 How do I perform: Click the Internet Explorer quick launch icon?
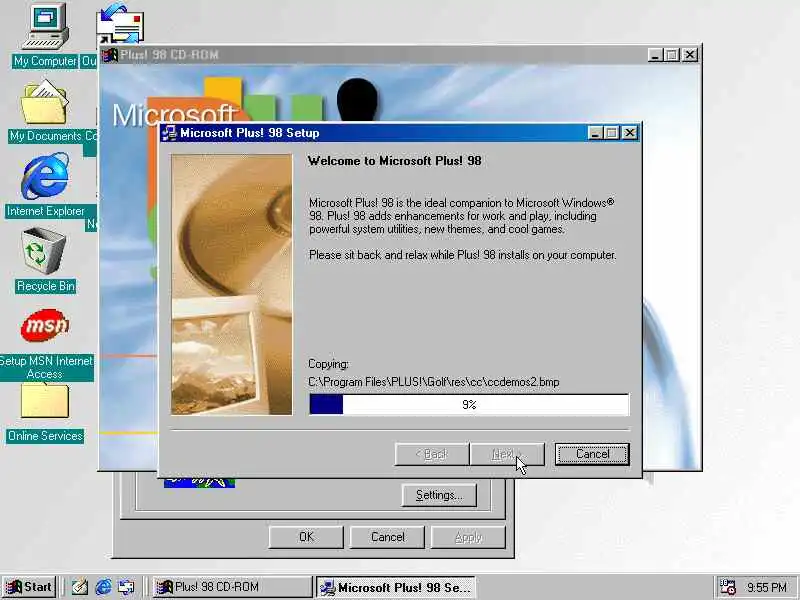(104, 587)
